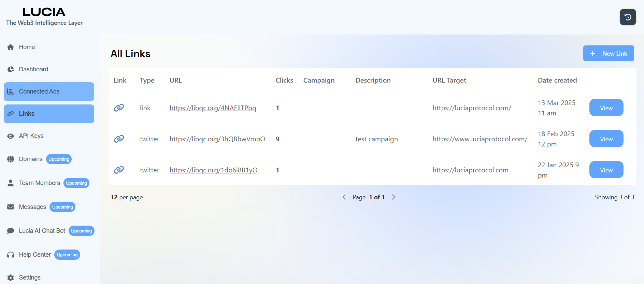Click link icon in 4NAFlITPbq row

pos(119,108)
